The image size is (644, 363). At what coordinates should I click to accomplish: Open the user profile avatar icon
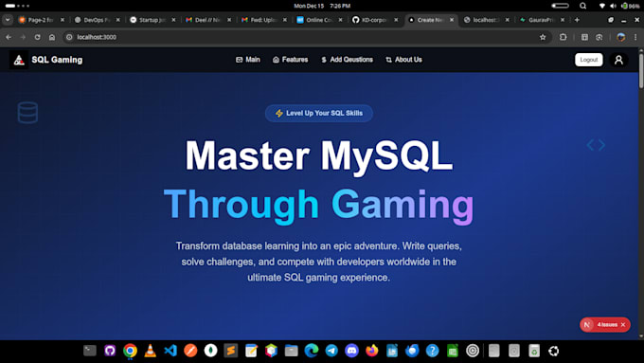tap(618, 60)
